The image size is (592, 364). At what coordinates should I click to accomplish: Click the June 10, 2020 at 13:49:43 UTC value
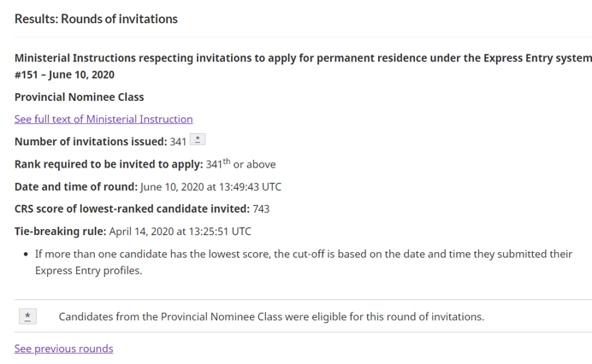click(210, 186)
